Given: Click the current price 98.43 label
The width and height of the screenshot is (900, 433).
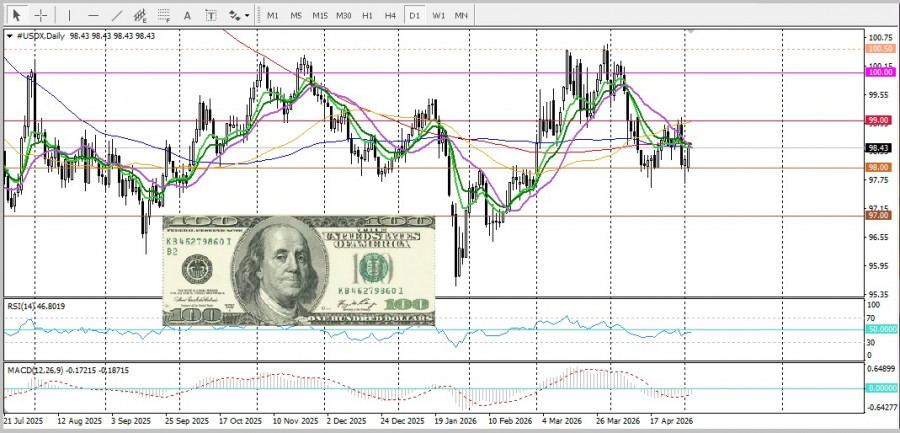Looking at the screenshot, I should (x=880, y=148).
